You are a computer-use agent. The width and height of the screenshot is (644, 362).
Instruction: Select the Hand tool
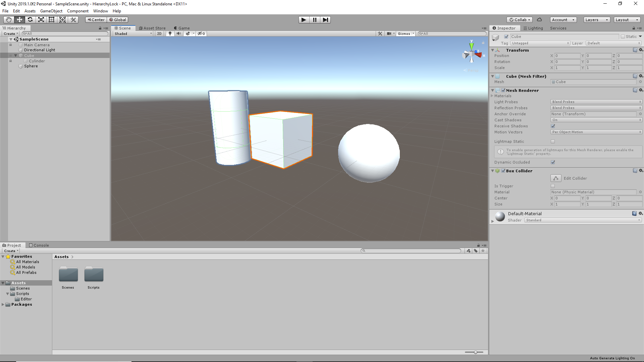pyautogui.click(x=9, y=20)
